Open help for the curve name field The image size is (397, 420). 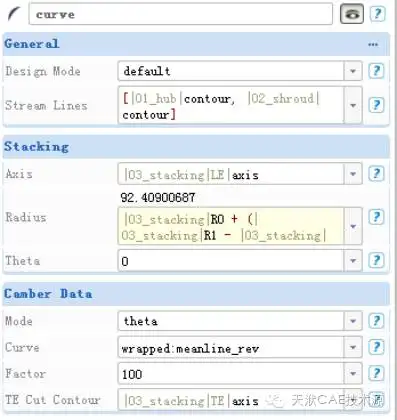377,14
